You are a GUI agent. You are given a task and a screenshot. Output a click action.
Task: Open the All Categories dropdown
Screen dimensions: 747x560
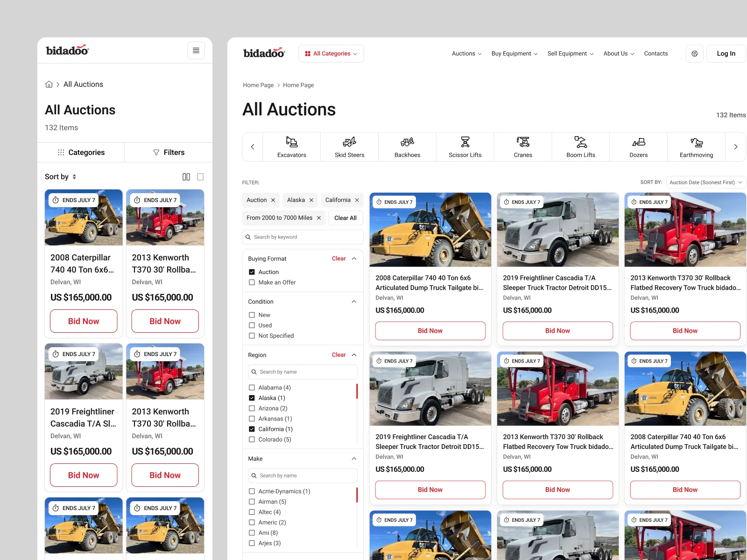pyautogui.click(x=331, y=54)
